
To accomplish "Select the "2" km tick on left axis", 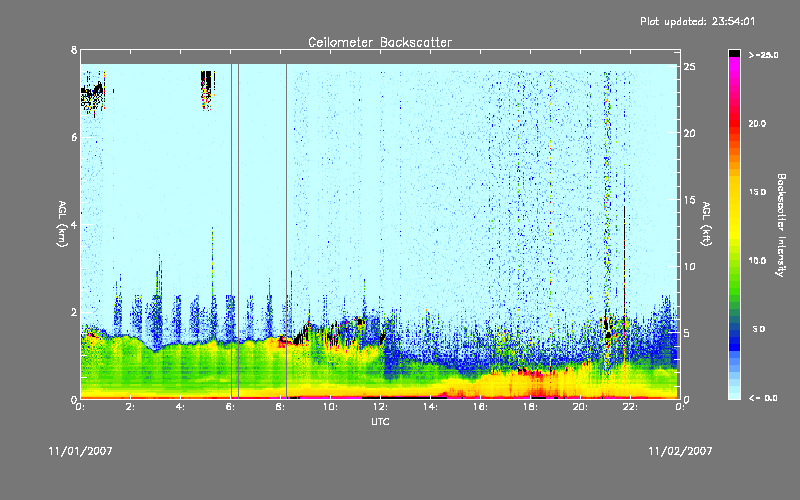I will 74,312.
